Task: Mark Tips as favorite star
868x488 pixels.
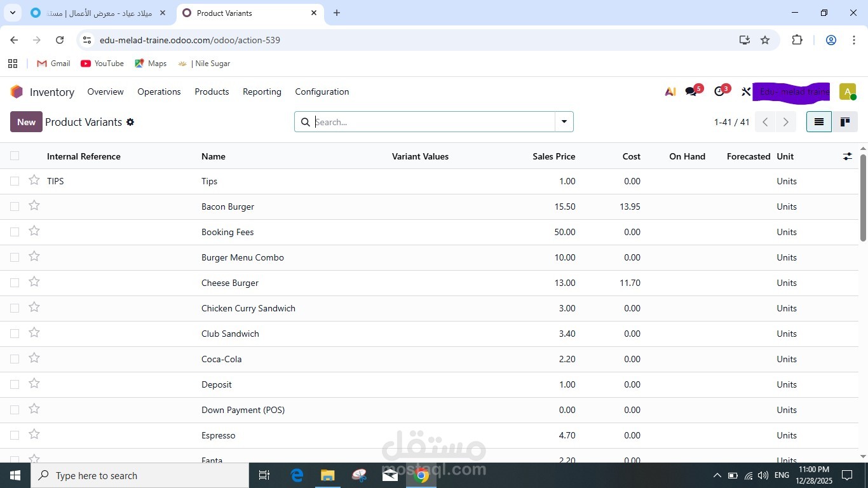Action: pyautogui.click(x=34, y=180)
